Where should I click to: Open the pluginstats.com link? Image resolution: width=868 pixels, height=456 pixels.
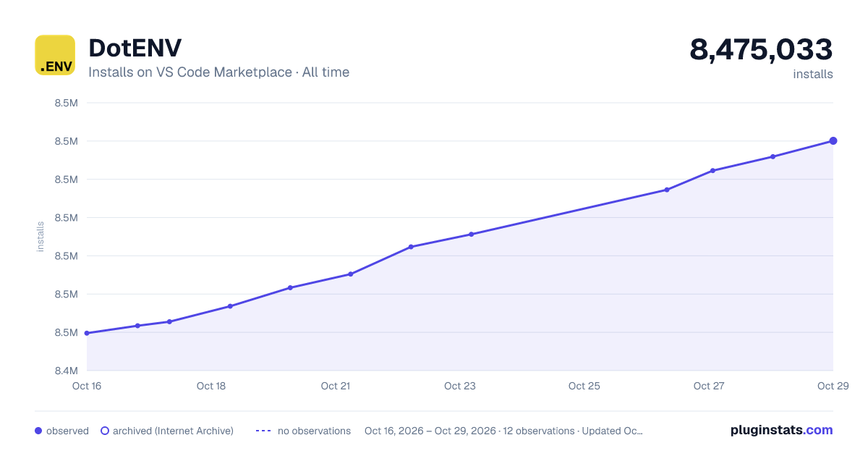[781, 430]
